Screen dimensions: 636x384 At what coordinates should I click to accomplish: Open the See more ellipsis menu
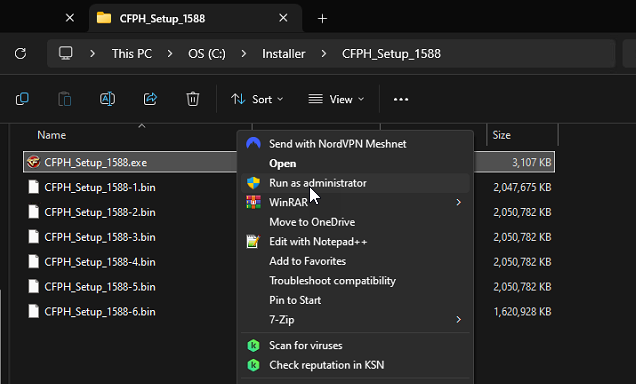pos(401,99)
